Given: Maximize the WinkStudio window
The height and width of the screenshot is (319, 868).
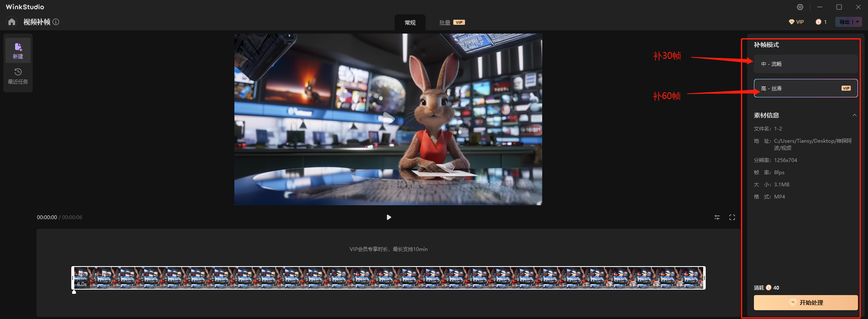Looking at the screenshot, I should coord(839,7).
